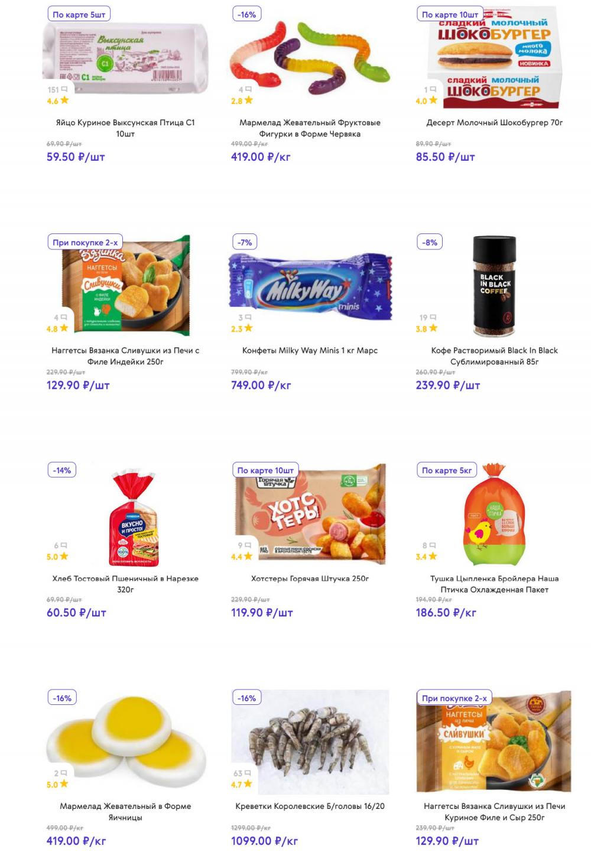This screenshot has height=868, width=591.
Task: Click the rating star on toast bread
Action: coord(64,556)
